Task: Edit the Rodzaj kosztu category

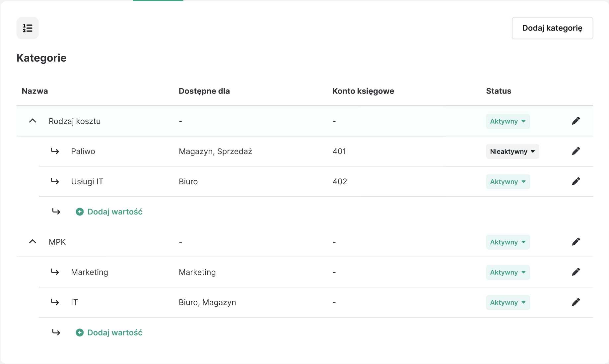Action: [576, 121]
